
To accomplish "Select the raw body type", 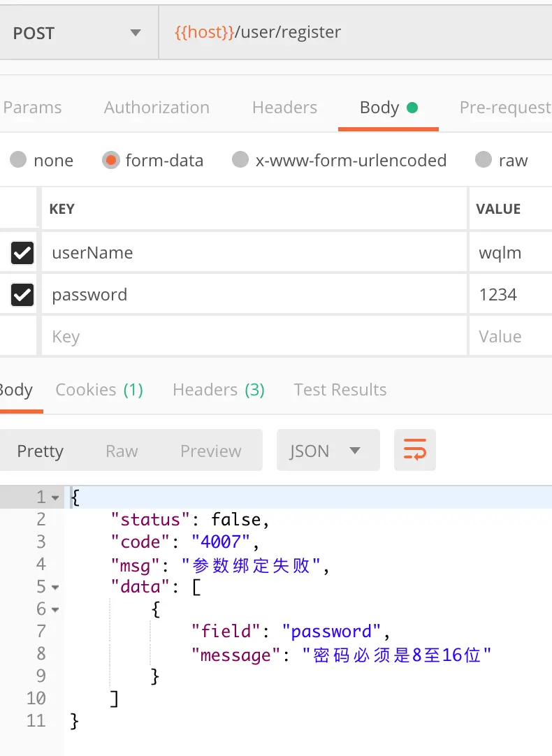I will [484, 160].
